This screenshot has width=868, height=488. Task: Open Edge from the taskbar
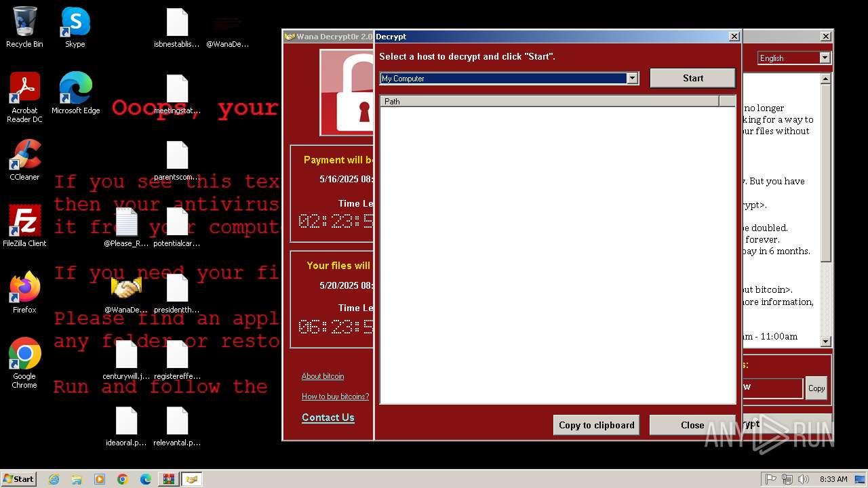click(x=146, y=479)
